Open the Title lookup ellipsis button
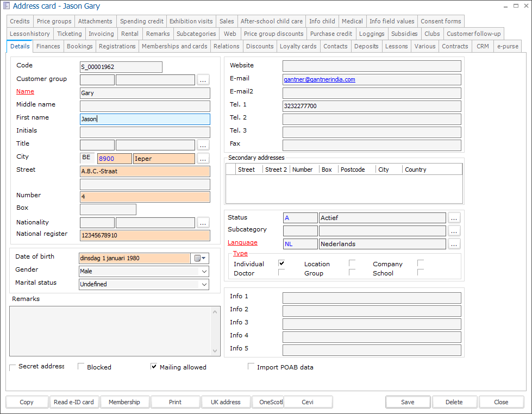532x414 pixels. point(203,145)
